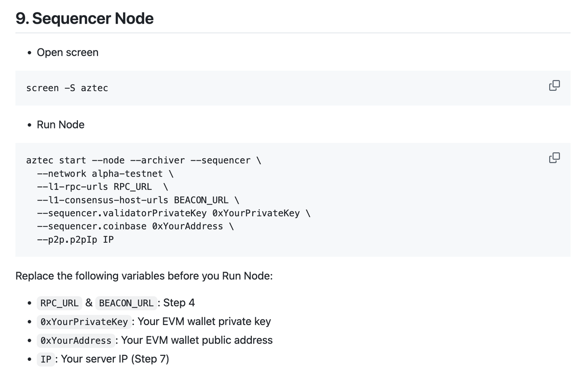The width and height of the screenshot is (588, 377).
Task: Click the IP inline code label
Action: click(46, 359)
